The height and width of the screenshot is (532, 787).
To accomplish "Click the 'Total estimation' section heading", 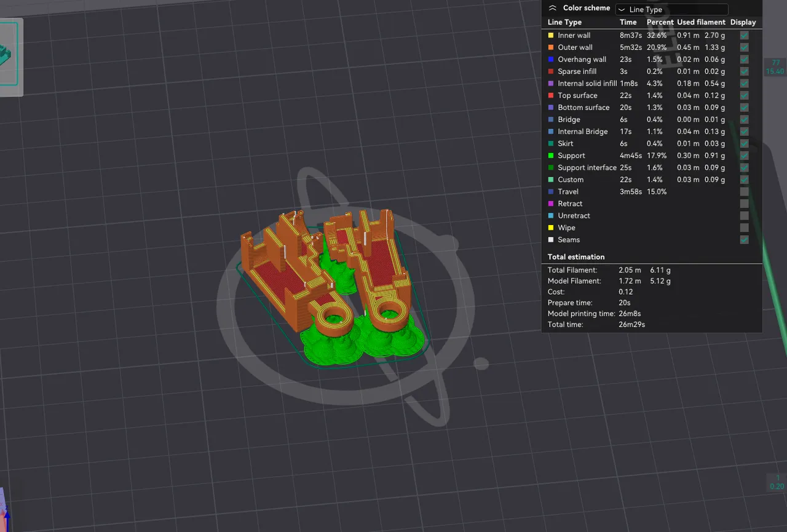I will tap(576, 257).
